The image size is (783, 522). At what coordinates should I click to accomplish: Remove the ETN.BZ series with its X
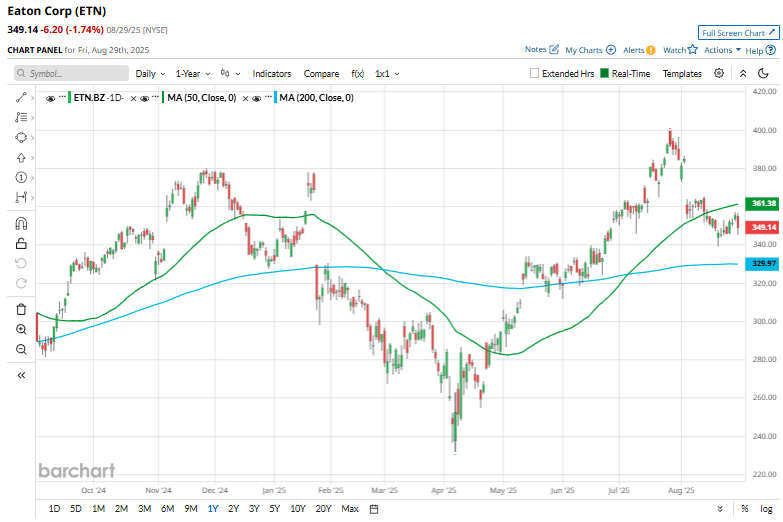(x=133, y=98)
